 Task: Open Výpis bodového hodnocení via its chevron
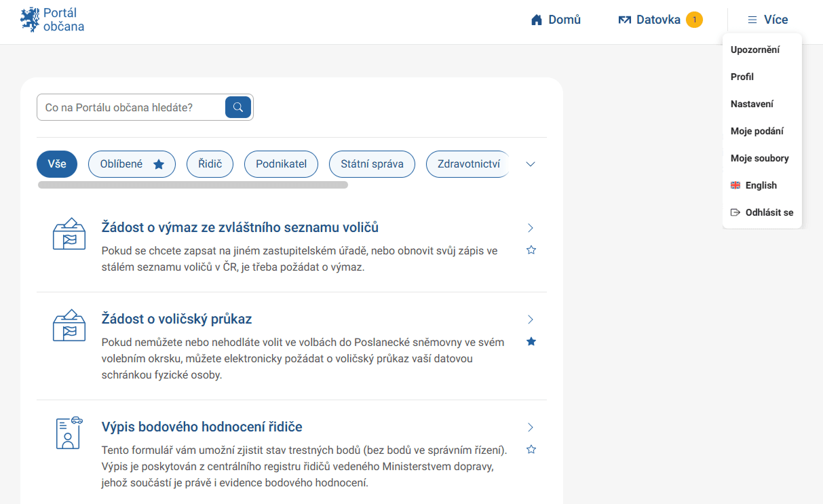(x=530, y=427)
